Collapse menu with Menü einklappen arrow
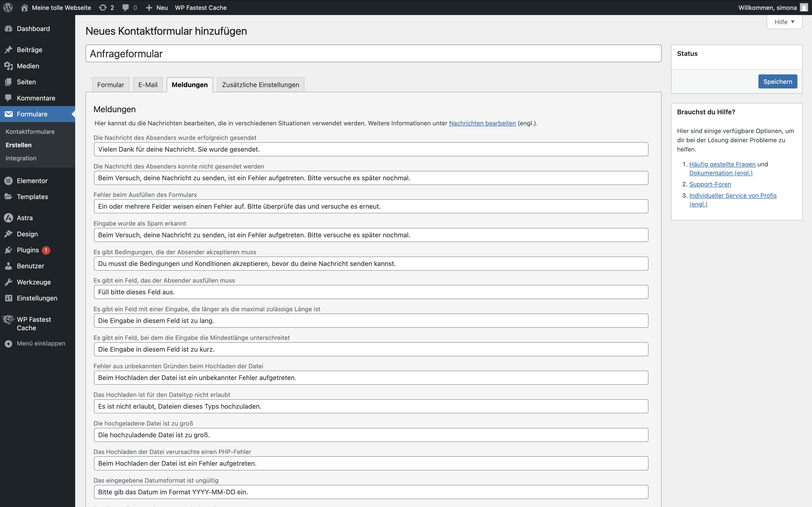812x507 pixels. point(9,343)
